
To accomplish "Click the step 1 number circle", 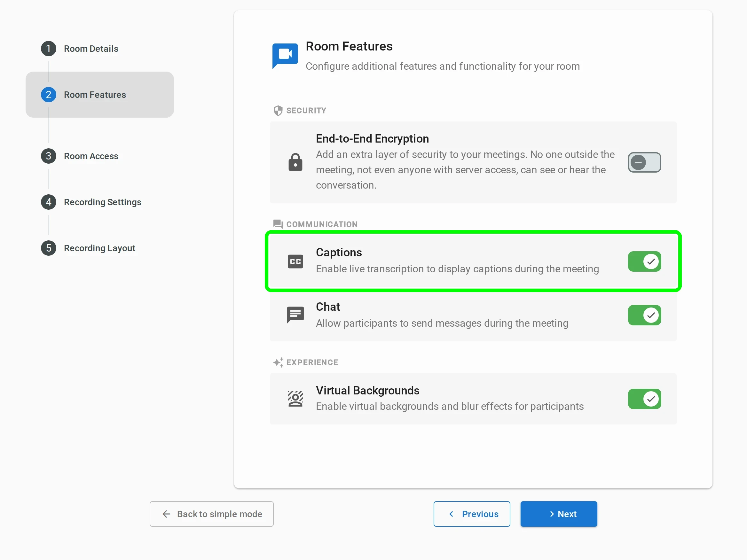I will pos(49,49).
